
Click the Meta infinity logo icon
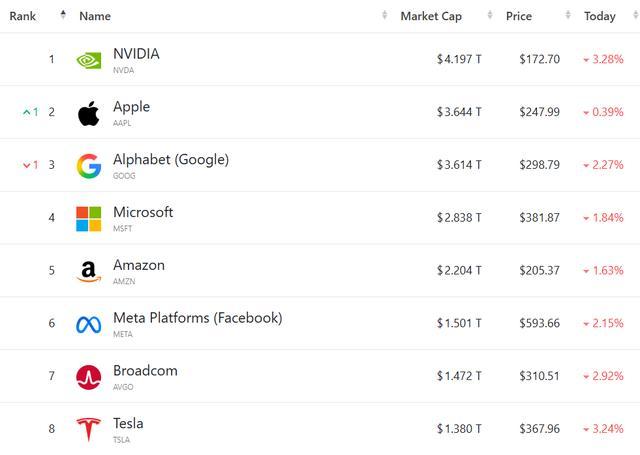click(x=89, y=324)
